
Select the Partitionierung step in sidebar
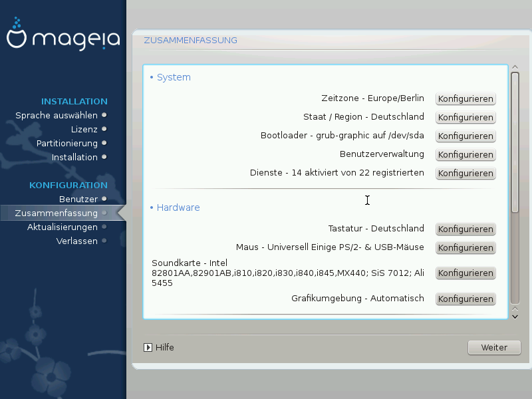click(x=67, y=143)
